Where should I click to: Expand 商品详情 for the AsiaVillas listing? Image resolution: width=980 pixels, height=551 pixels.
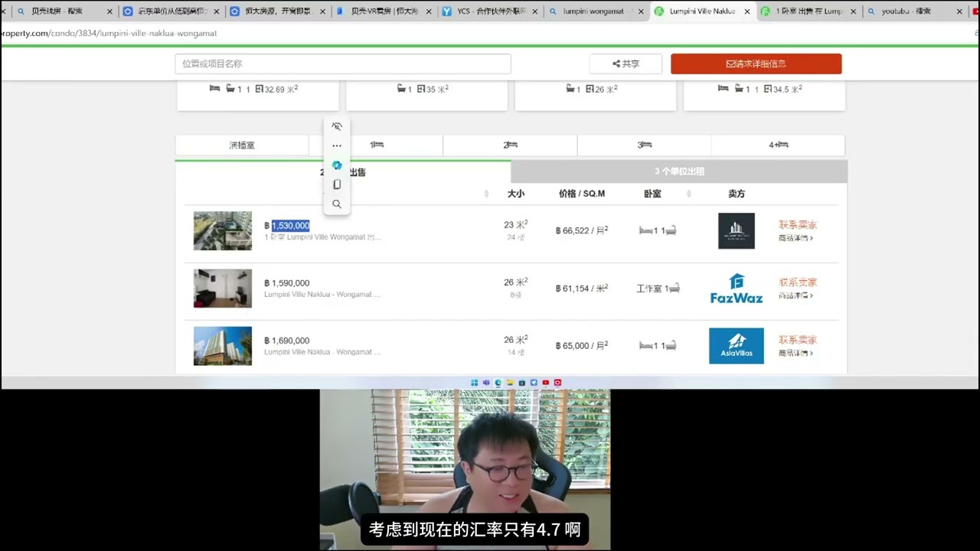pyautogui.click(x=795, y=353)
